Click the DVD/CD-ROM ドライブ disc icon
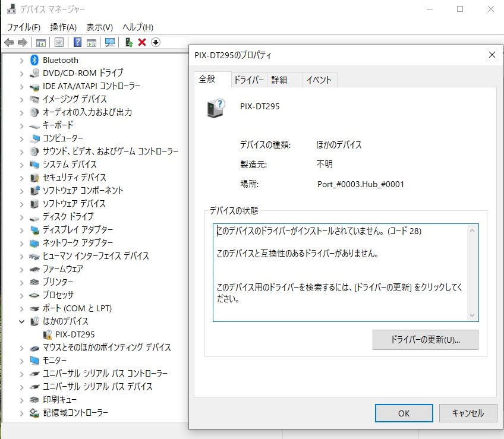504x439 pixels. click(34, 73)
